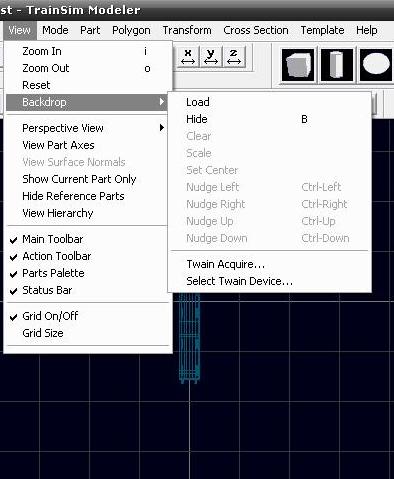
Task: Click the Y-axis flip icon
Action: pyautogui.click(x=211, y=57)
